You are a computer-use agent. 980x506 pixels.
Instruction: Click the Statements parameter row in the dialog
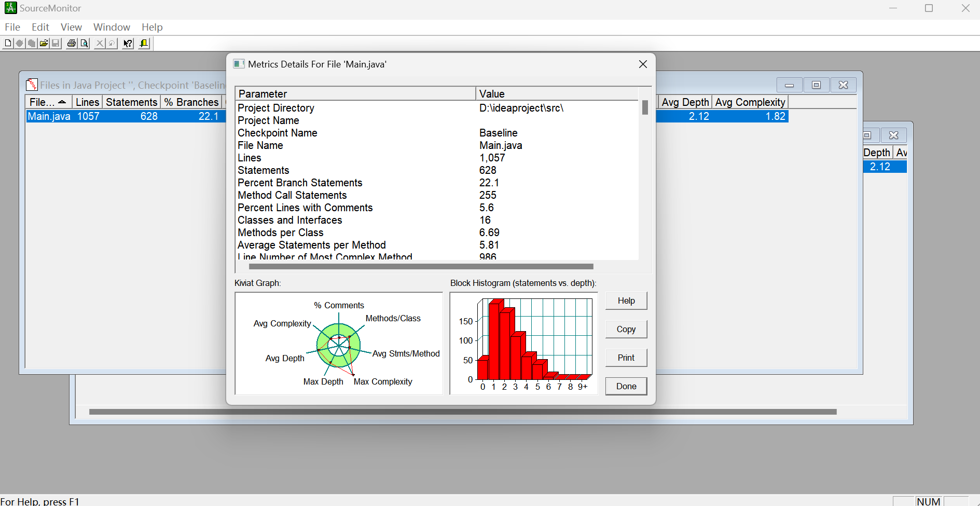point(437,170)
